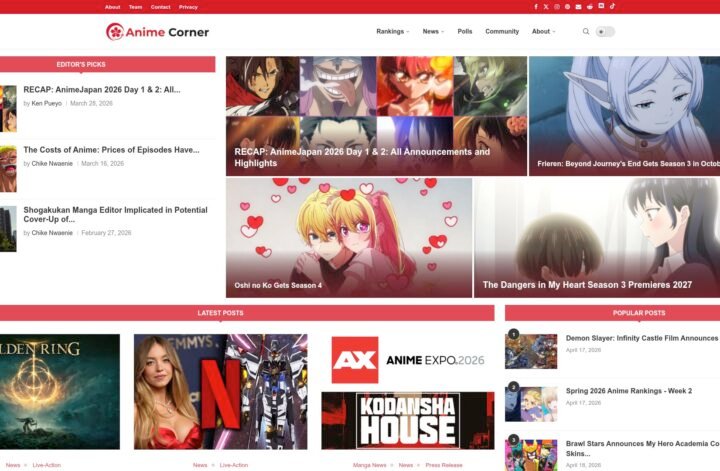This screenshot has height=471, width=720.
Task: Open the Elden Ring post thumbnail
Action: tap(59, 391)
